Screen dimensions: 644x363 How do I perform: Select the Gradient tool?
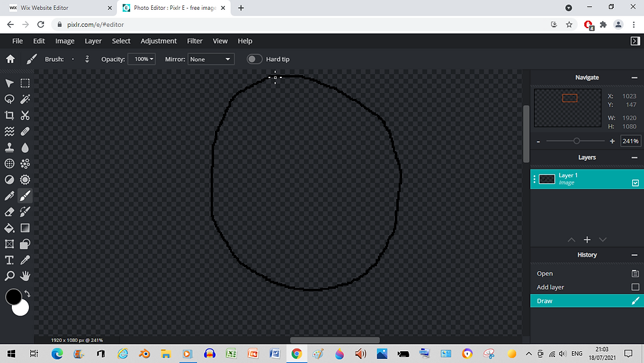(25, 228)
